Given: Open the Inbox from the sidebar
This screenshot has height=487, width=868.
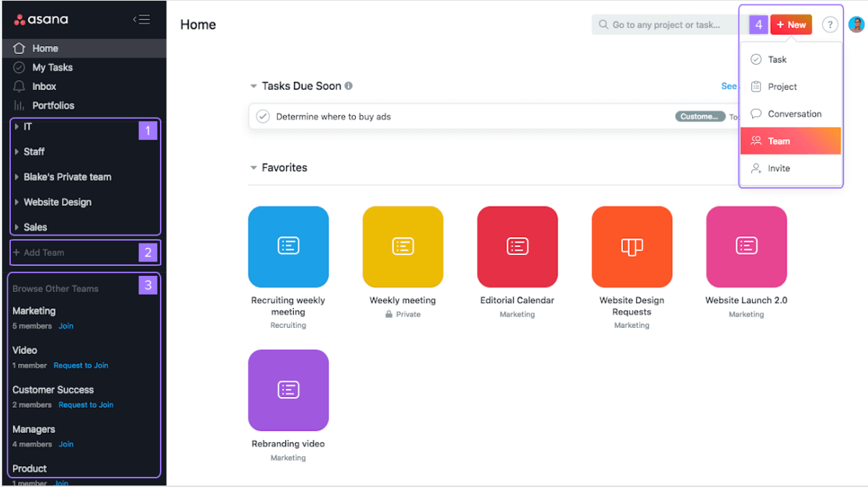Looking at the screenshot, I should [x=43, y=86].
